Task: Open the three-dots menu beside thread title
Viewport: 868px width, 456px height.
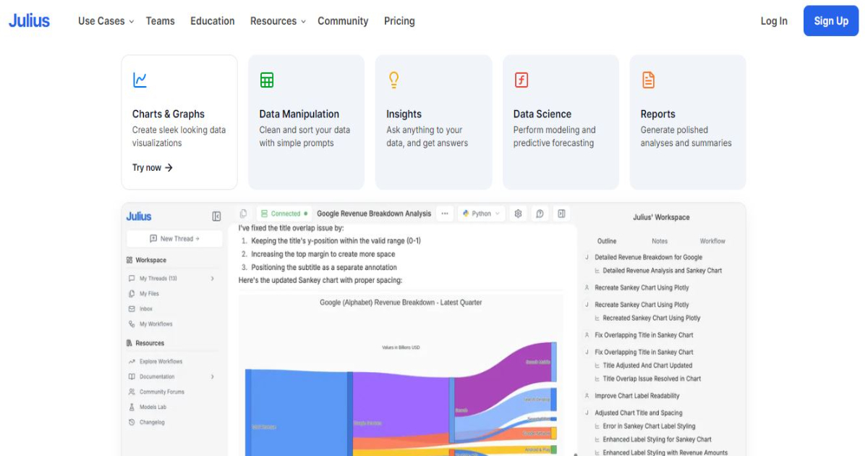Action: [x=445, y=214]
